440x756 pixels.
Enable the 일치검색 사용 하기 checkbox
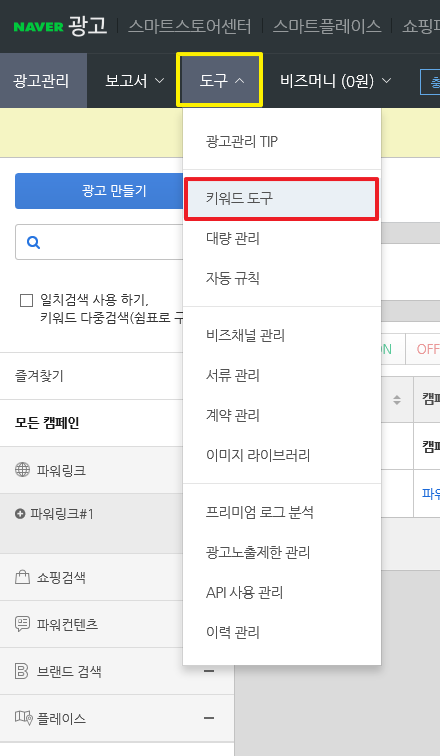pyautogui.click(x=26, y=300)
